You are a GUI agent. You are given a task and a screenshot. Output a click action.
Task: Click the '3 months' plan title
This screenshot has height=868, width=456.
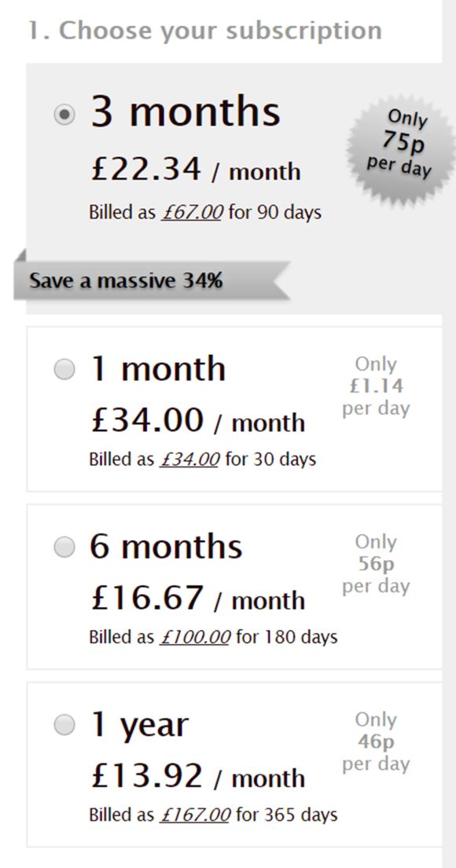click(x=186, y=112)
